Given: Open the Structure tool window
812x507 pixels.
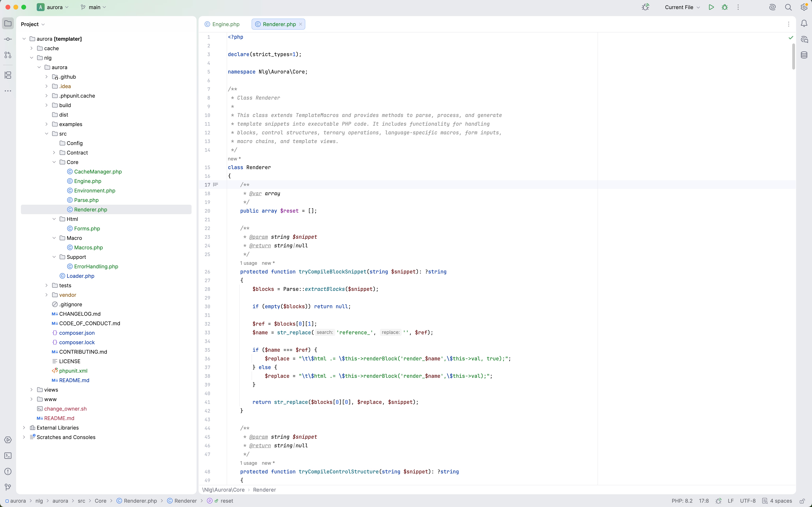Looking at the screenshot, I should coord(8,75).
